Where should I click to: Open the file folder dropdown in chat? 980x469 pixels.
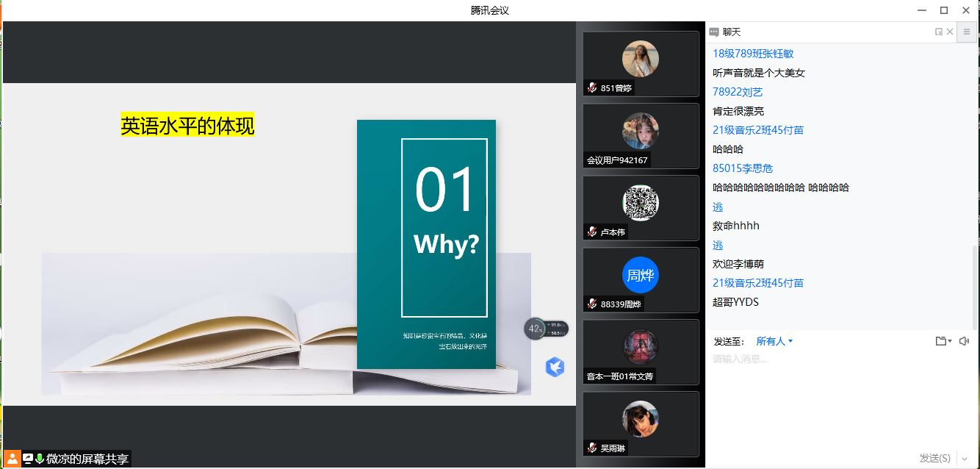point(943,341)
